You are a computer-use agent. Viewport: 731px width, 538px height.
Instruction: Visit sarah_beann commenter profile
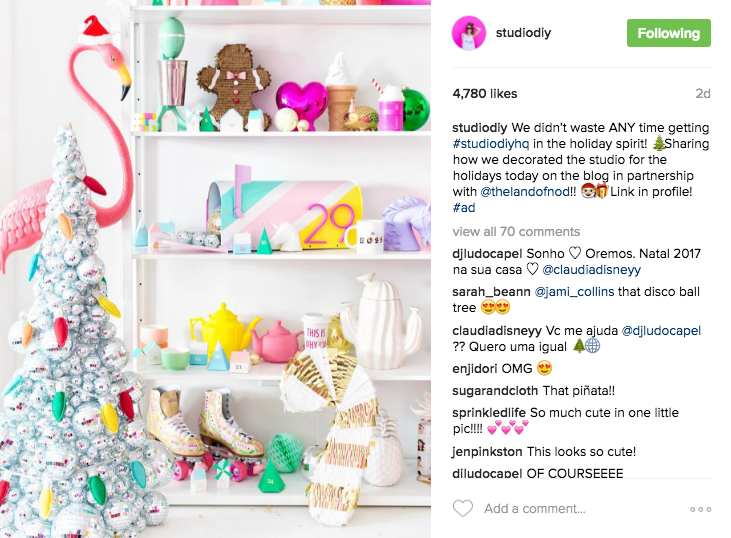pyautogui.click(x=491, y=292)
